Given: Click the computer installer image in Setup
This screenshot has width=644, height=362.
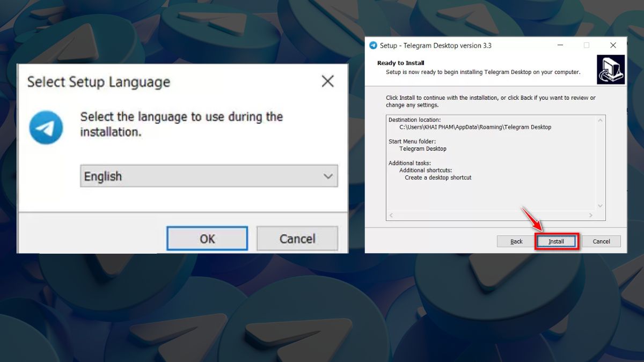Looking at the screenshot, I should (611, 70).
